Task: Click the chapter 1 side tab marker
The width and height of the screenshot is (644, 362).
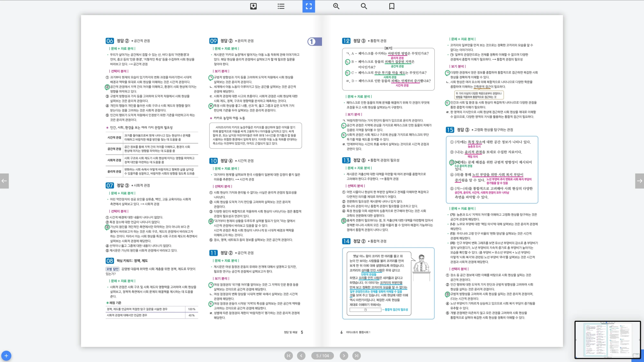Action: pyautogui.click(x=314, y=42)
